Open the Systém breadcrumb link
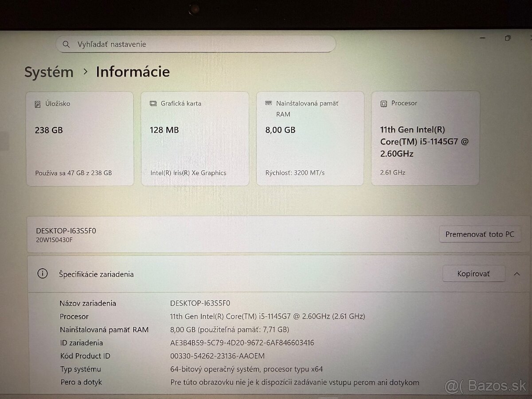 [49, 72]
